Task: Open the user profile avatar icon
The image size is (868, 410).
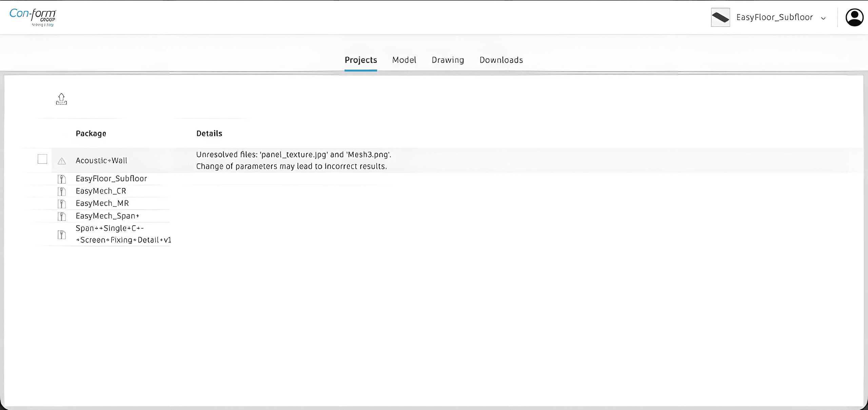Action: [x=854, y=17]
